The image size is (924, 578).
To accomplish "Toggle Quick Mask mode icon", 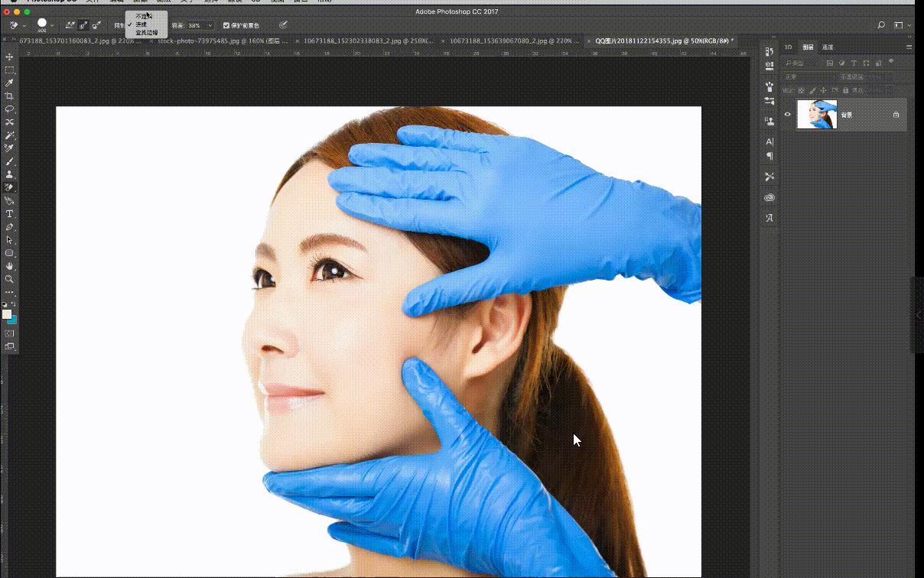I will point(10,333).
